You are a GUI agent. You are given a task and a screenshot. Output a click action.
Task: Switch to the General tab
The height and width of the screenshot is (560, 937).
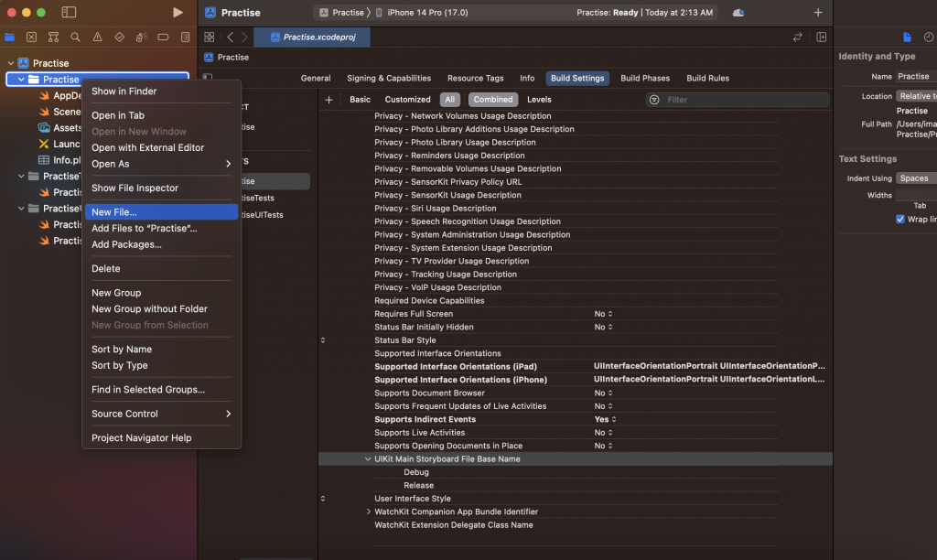316,79
